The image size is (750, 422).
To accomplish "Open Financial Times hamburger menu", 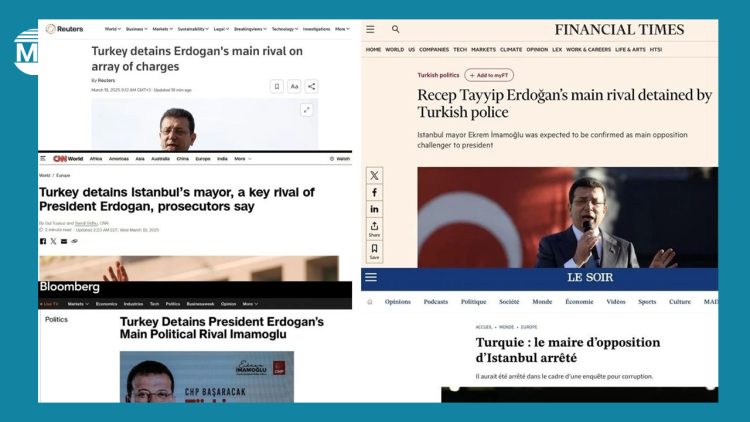I will point(370,29).
